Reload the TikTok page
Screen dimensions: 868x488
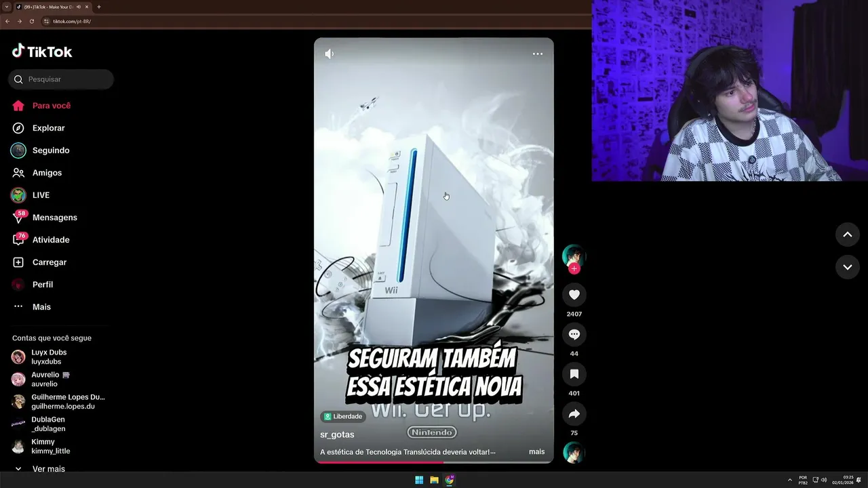(x=31, y=21)
